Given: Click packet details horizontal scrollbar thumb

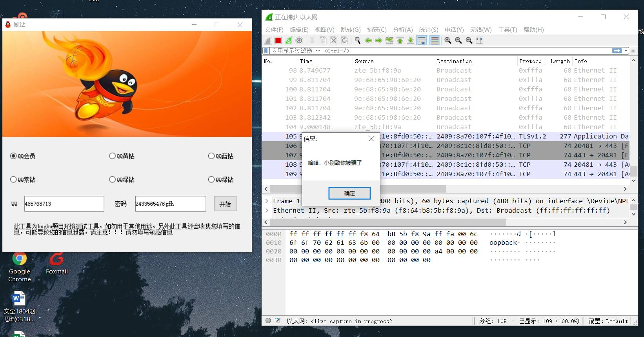Looking at the screenshot, I should (x=387, y=222).
